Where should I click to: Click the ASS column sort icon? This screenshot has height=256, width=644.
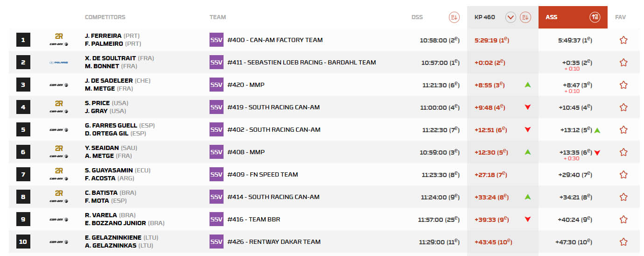(595, 17)
